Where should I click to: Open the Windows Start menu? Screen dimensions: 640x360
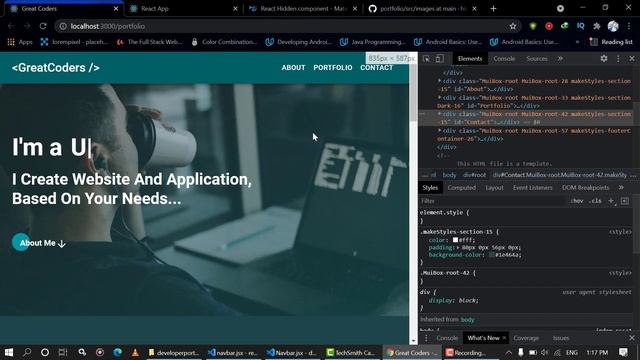[x=9, y=352]
